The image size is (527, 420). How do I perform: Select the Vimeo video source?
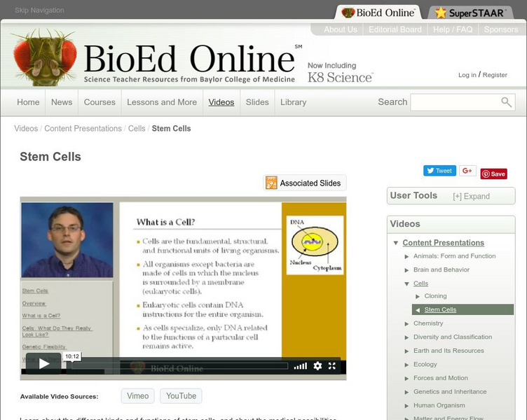[138, 395]
